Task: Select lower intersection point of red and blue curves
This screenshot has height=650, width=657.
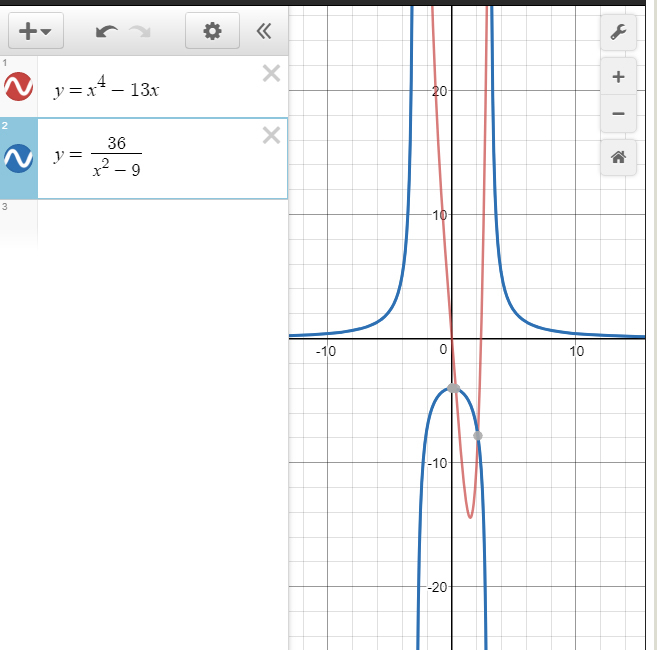Action: tap(478, 436)
